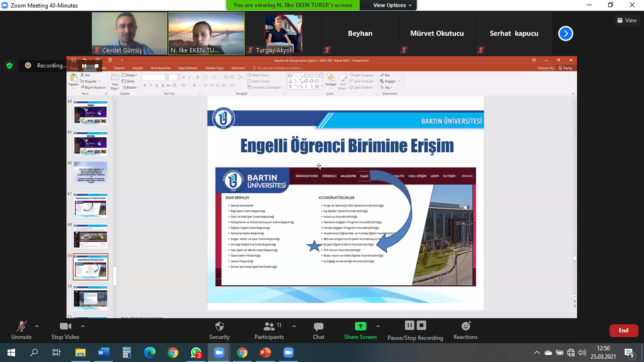Unmute the microphone in Zoom
This screenshot has height=362, width=644.
pos(21,331)
